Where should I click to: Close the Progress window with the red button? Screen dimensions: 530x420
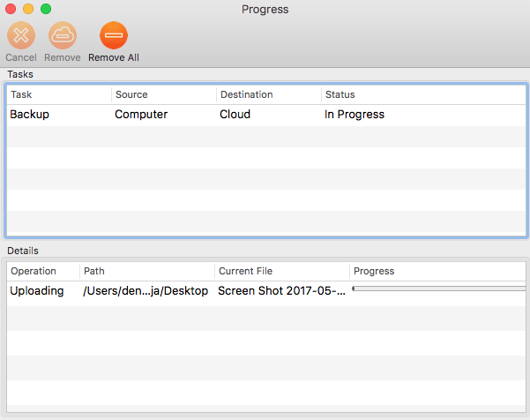(11, 9)
